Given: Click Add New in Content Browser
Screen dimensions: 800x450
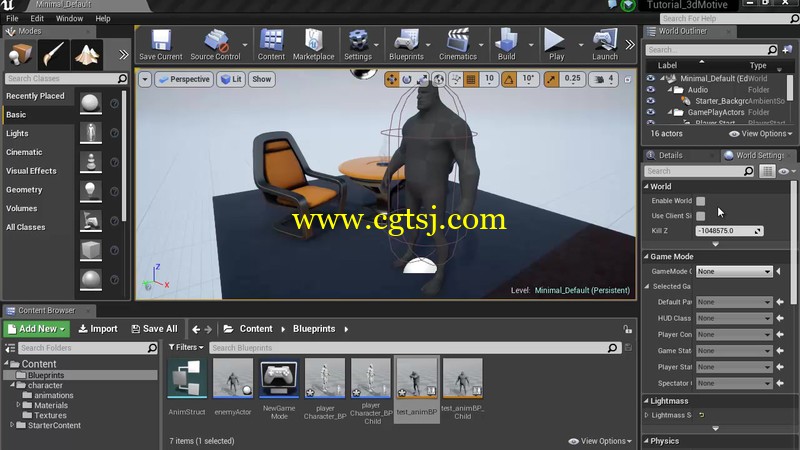Looking at the screenshot, I should [x=36, y=329].
